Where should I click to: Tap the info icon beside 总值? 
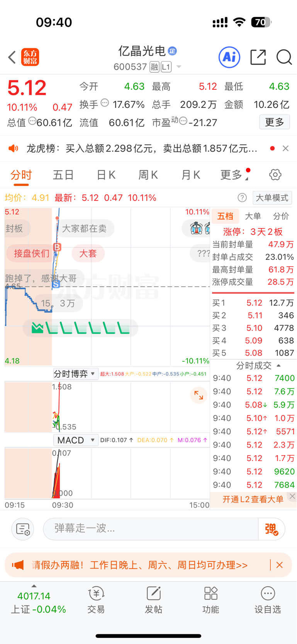point(32,121)
